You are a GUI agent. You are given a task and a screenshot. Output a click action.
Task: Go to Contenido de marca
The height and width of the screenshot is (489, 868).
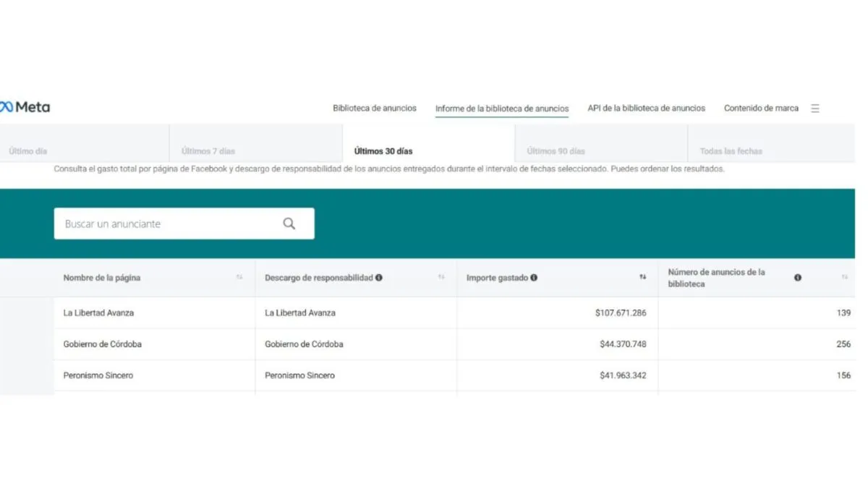click(761, 109)
